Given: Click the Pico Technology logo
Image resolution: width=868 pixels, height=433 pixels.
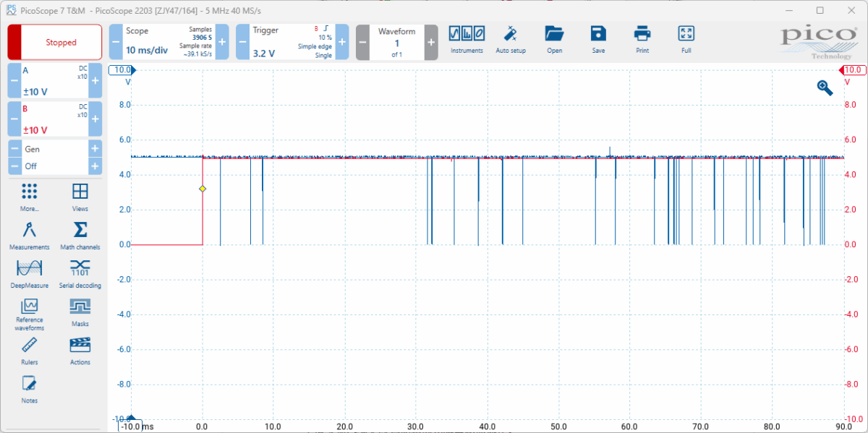Looking at the screenshot, I should coord(819,42).
